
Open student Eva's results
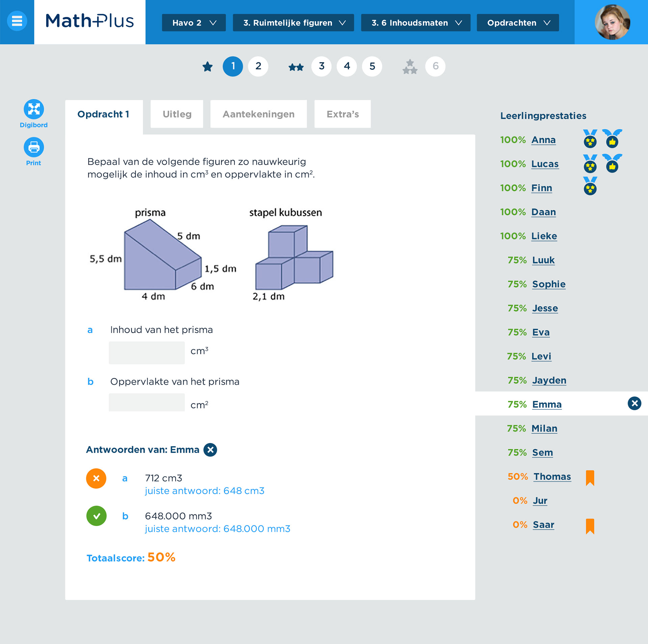(x=541, y=332)
